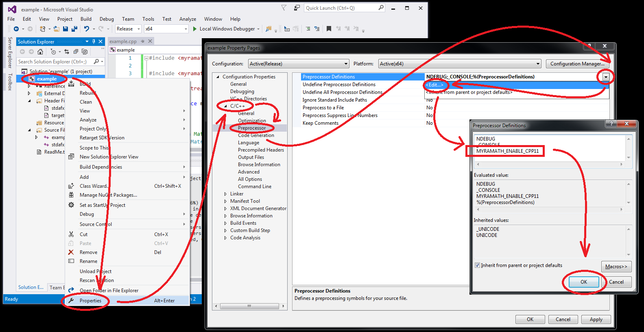Open the Debug menu in menu bar
The width and height of the screenshot is (644, 332).
(107, 19)
